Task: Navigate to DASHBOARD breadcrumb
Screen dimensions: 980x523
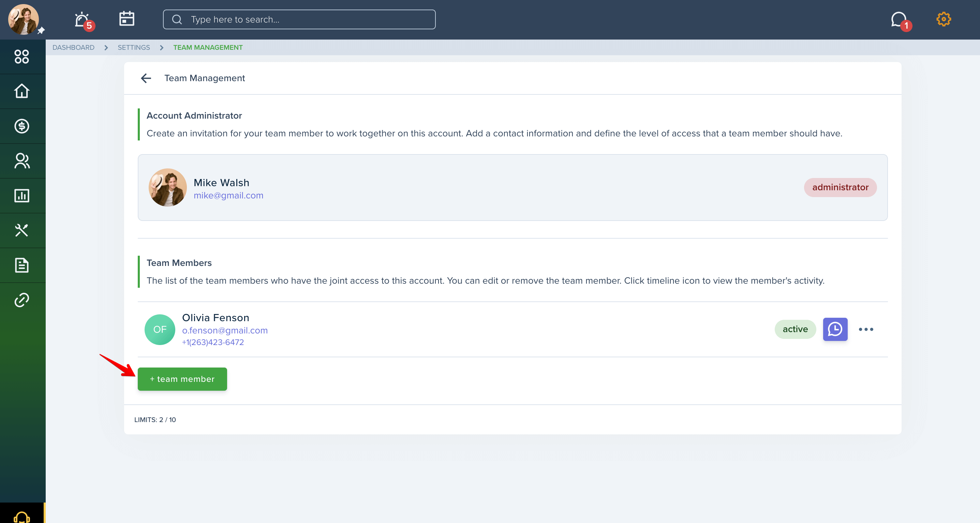Action: (x=73, y=47)
